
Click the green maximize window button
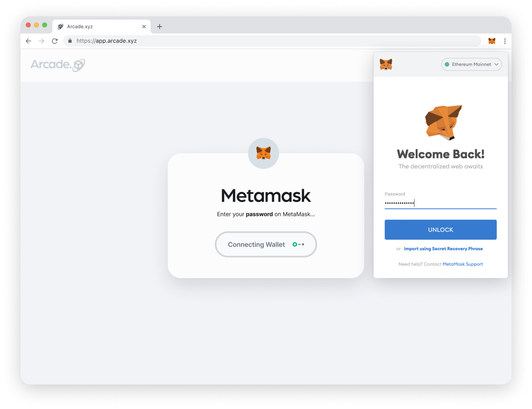point(45,25)
